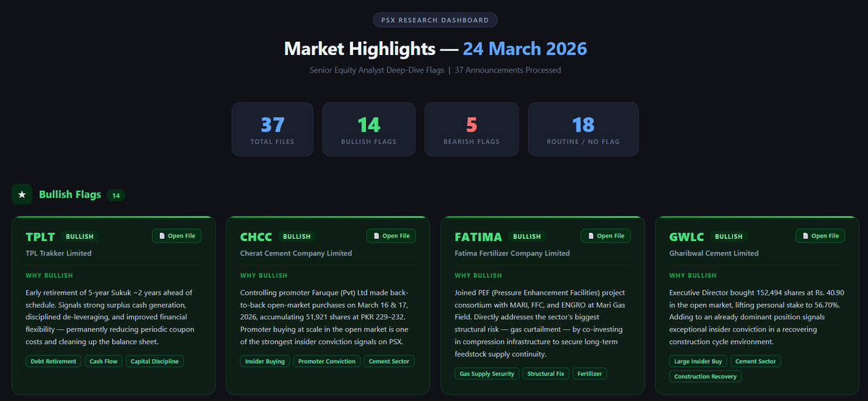Click the document icon in CHCC Open File
868x401 pixels.
[x=375, y=236]
